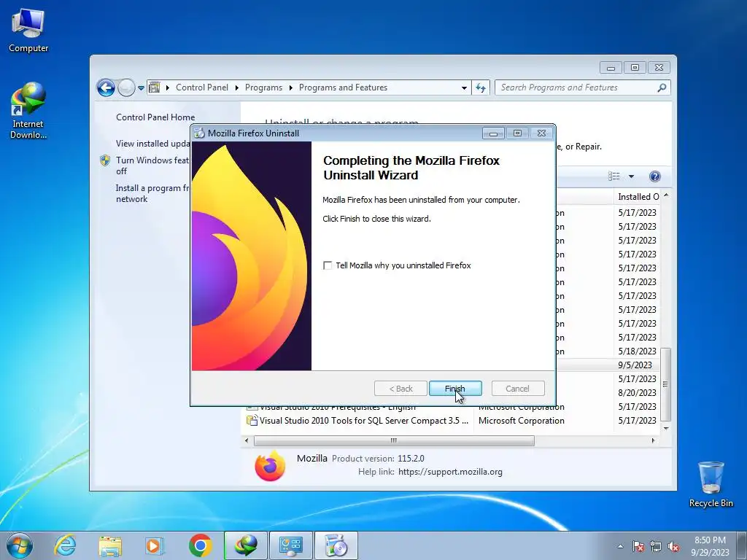Screen dimensions: 747x560
Task: Maximize the Mozilla Firefox Uninstall window
Action: click(518, 133)
